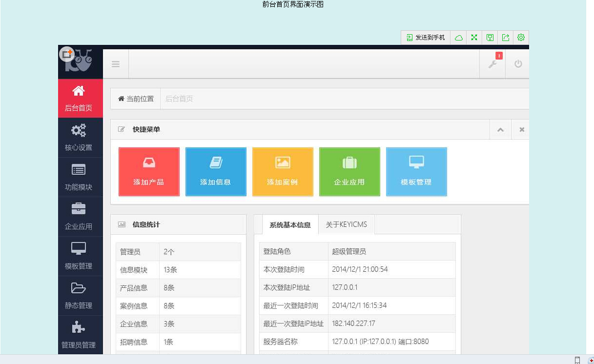
Task: Click the green fullscreen expand arrows icon
Action: pyautogui.click(x=474, y=38)
